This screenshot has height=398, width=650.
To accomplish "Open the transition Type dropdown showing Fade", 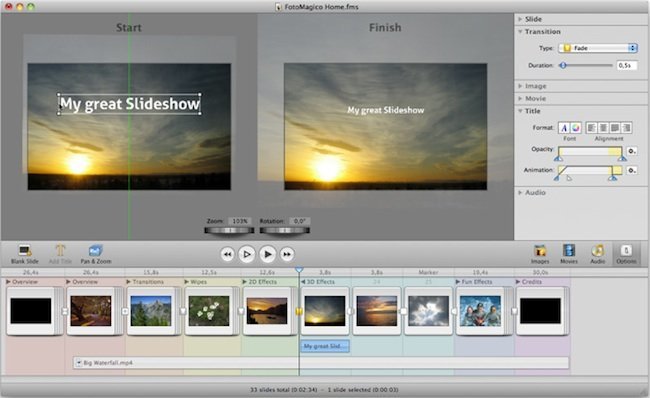I will [597, 48].
